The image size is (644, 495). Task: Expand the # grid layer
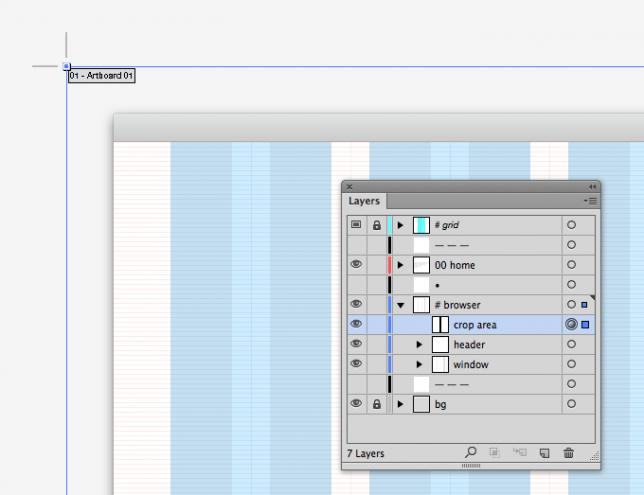400,225
